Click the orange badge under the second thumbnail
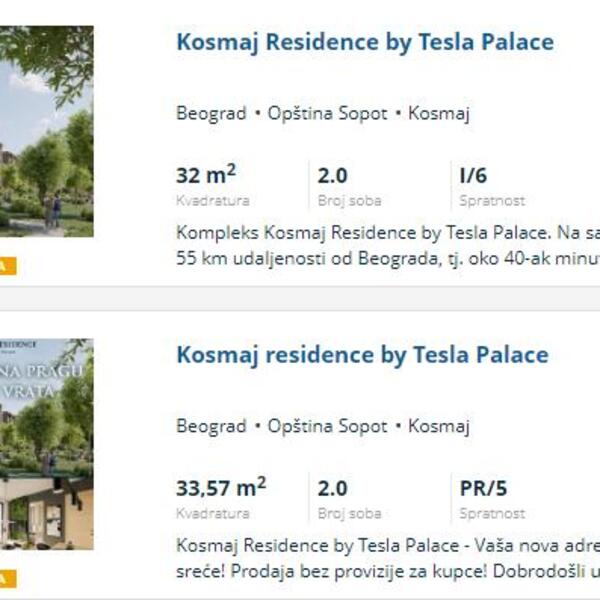 click(x=8, y=578)
